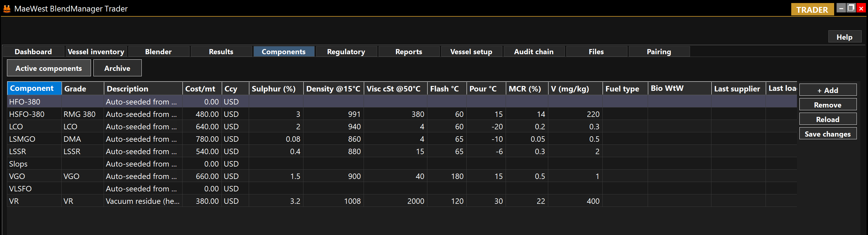Viewport: 868px width, 235px height.
Task: Click the Remove button
Action: click(828, 105)
